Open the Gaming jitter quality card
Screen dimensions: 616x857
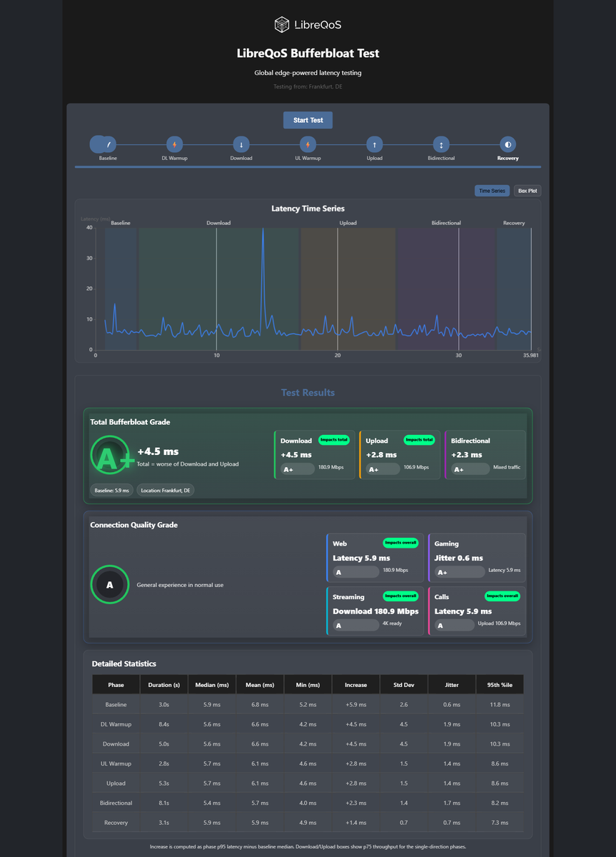tap(477, 558)
